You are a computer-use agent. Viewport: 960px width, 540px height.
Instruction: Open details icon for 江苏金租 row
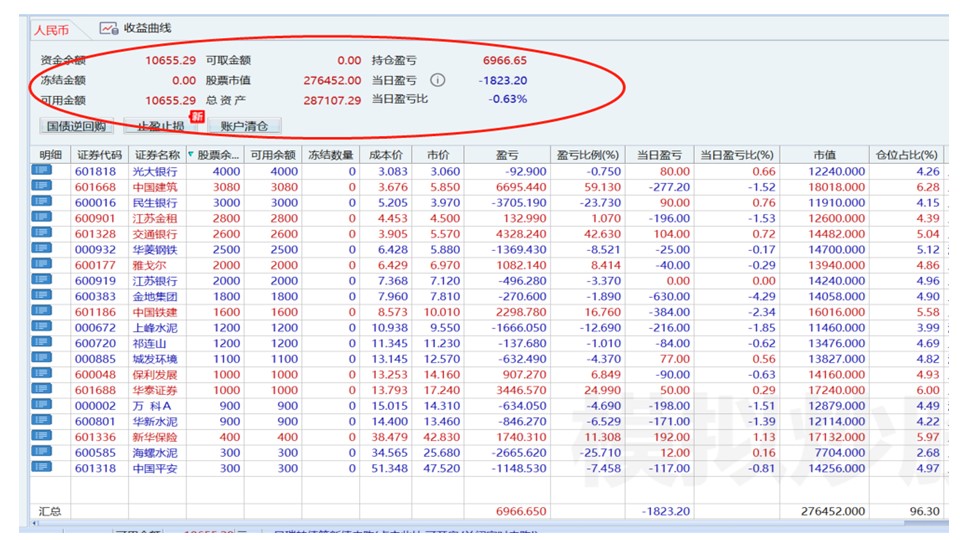tap(42, 217)
